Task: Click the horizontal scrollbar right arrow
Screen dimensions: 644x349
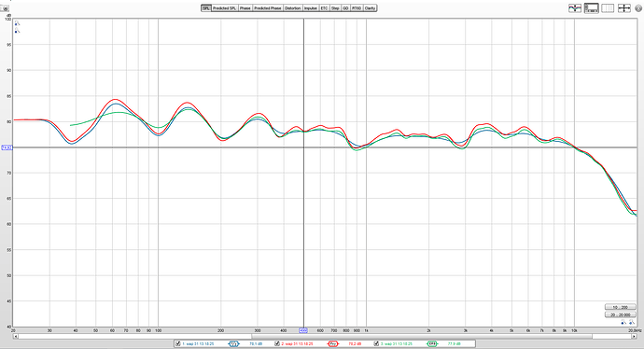Action: [x=634, y=336]
